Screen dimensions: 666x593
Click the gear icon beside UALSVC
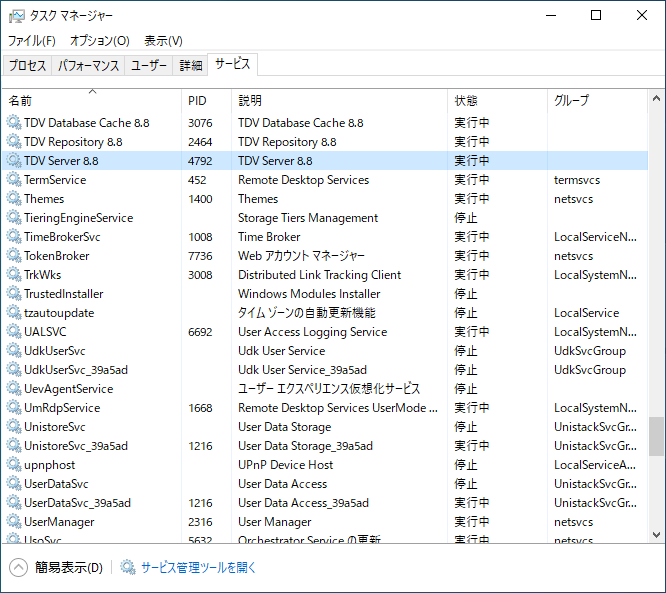pos(14,332)
